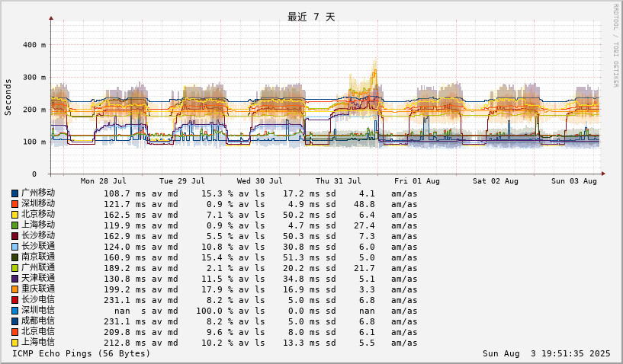623x364 pixels.
Task: Click the Sun 03 Aug axis label
Action: pos(574,181)
